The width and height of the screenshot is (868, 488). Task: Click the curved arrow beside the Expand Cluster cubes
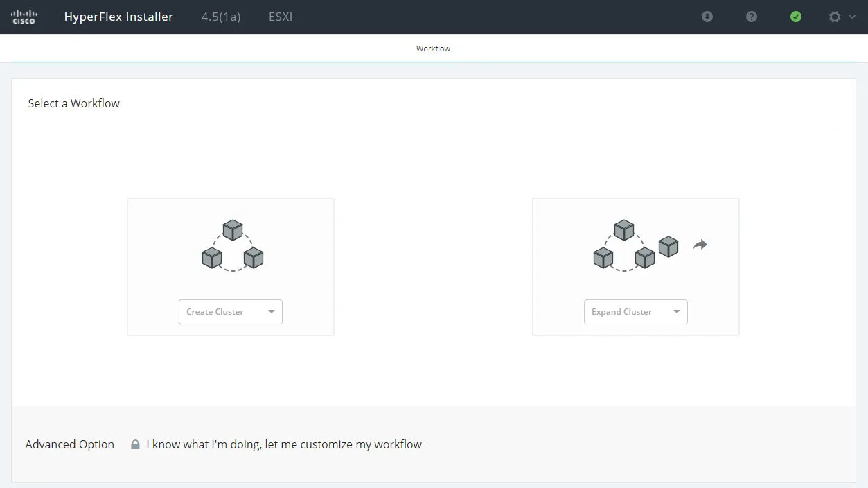pos(700,245)
